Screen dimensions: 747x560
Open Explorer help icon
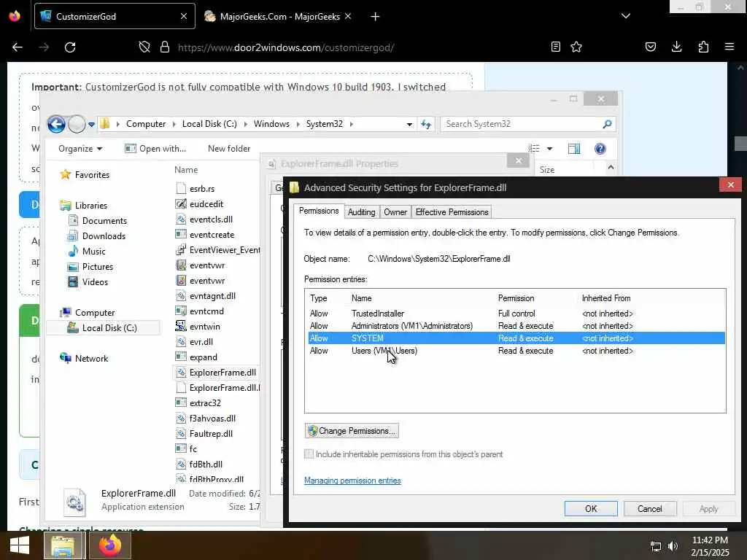600,149
